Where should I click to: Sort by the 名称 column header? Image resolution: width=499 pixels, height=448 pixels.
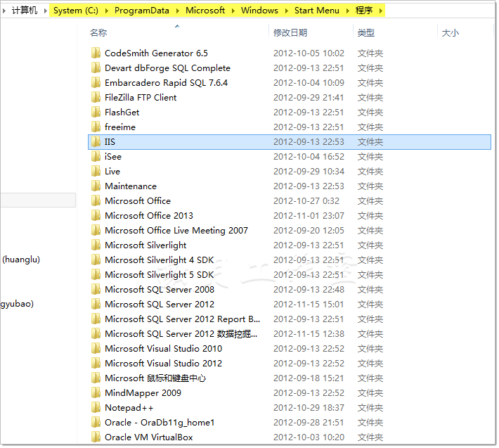click(98, 32)
